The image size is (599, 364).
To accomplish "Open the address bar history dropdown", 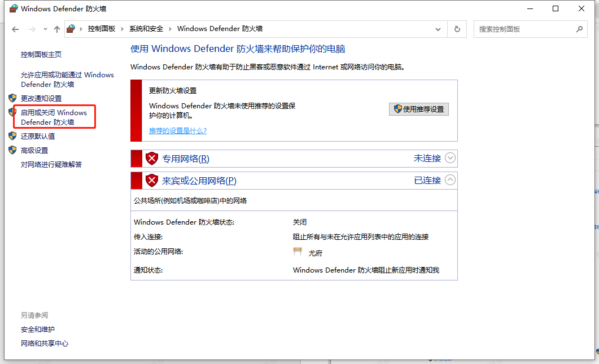I will click(438, 29).
